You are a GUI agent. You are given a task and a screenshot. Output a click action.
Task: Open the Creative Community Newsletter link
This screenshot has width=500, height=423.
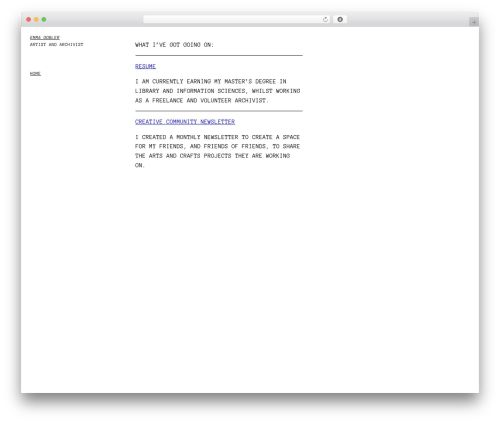[185, 122]
